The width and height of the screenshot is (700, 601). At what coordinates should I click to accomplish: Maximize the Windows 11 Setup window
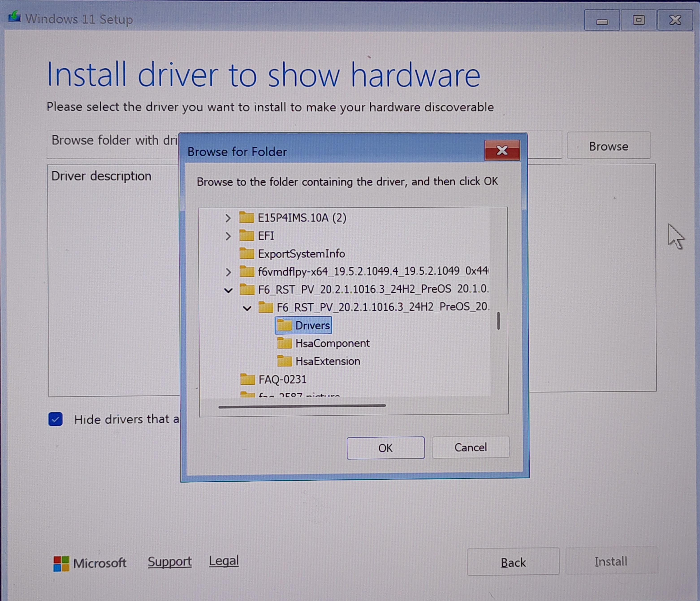[639, 20]
